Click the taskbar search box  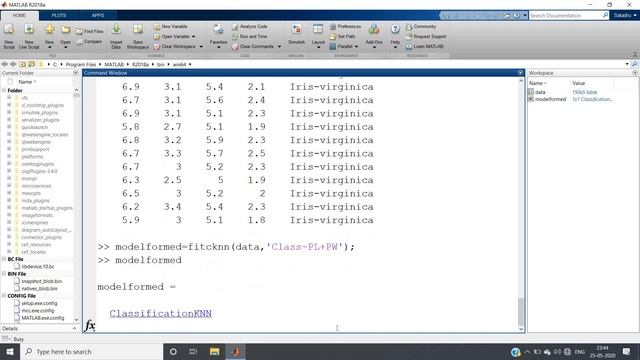click(91, 351)
